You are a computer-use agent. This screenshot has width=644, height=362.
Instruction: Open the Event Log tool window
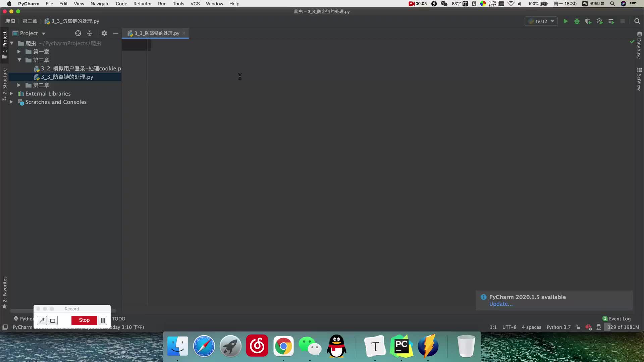pos(616,319)
